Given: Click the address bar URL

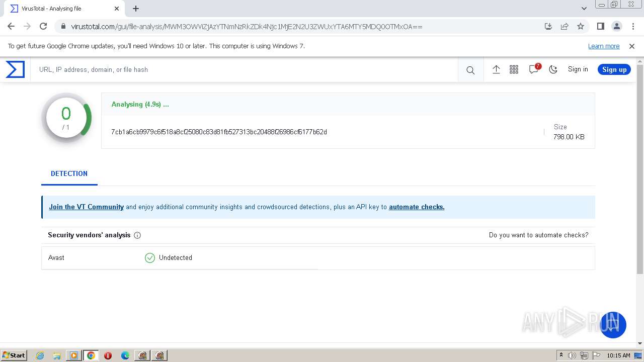Looking at the screenshot, I should [247, 27].
